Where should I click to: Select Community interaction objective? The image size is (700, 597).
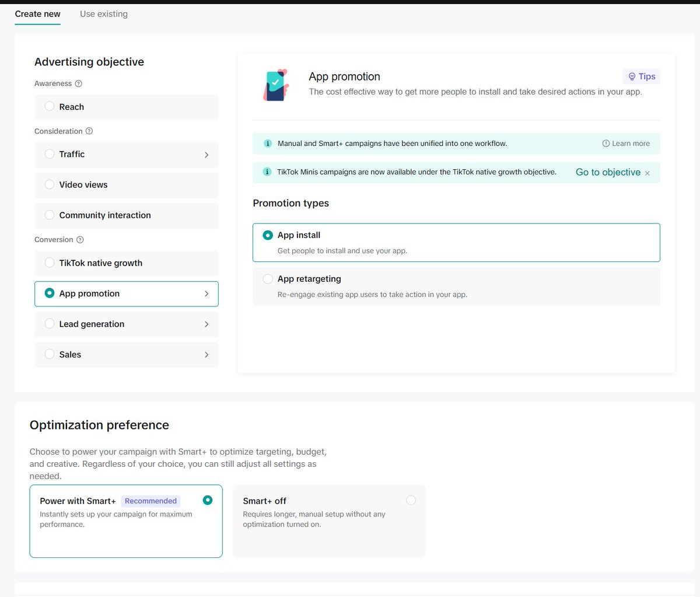coord(127,215)
